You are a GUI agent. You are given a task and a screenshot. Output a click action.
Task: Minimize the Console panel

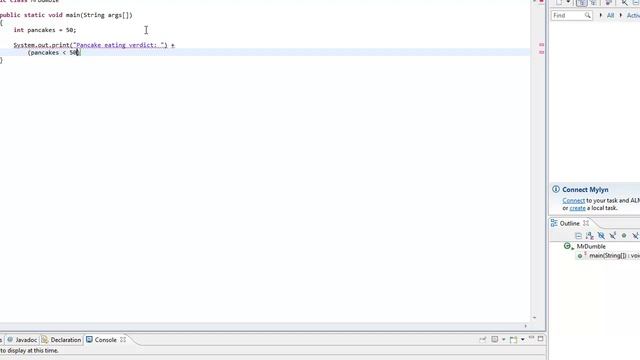pos(531,338)
